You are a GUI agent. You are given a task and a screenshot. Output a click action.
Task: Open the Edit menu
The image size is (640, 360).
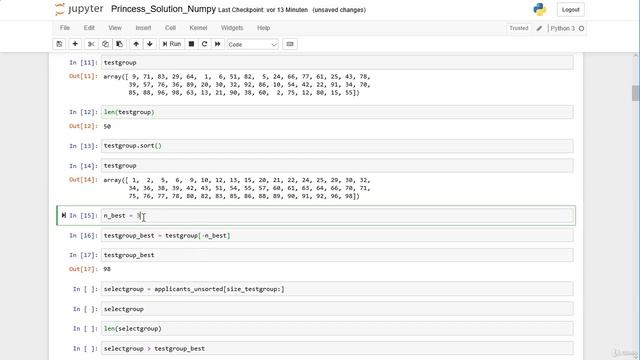(89, 28)
